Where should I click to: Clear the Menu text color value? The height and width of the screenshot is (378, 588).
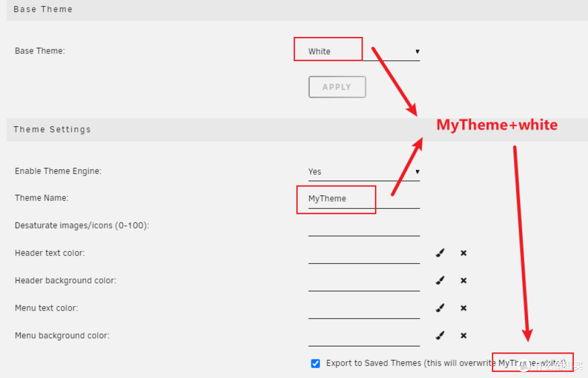pyautogui.click(x=463, y=308)
